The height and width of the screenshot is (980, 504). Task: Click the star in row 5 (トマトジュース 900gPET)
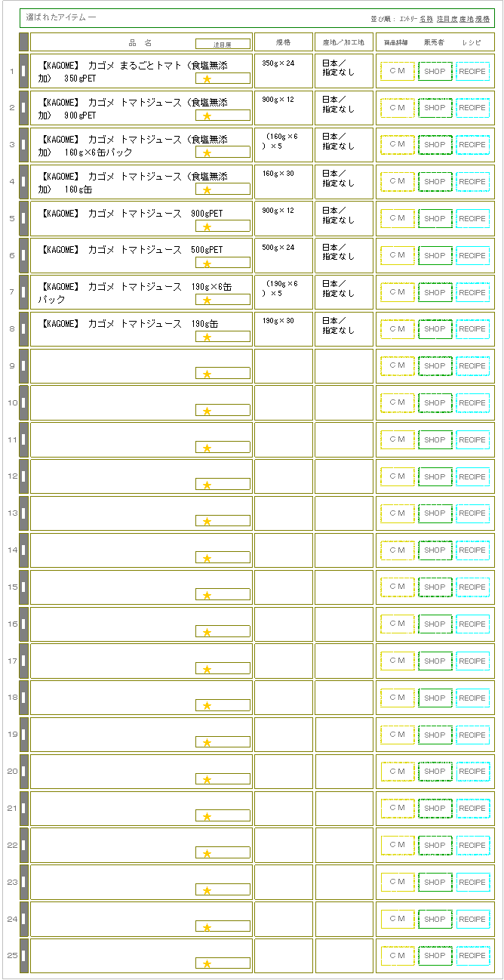[x=207, y=227]
